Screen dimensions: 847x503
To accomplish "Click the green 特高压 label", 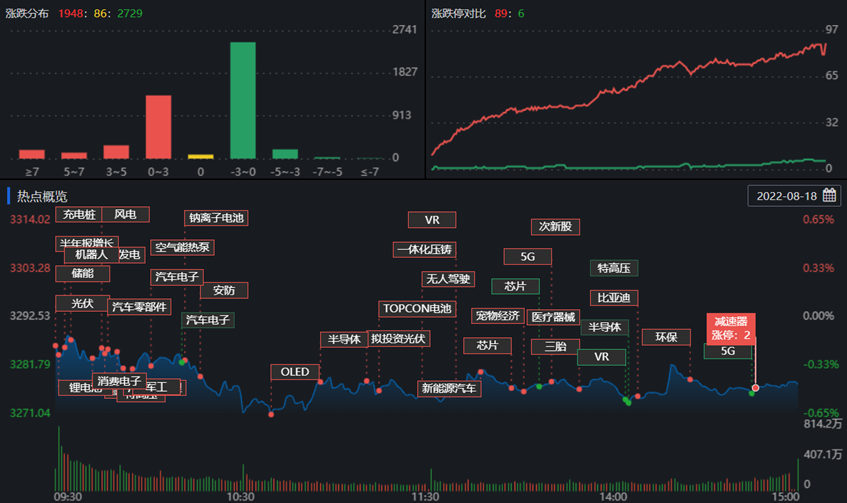I will coord(613,268).
